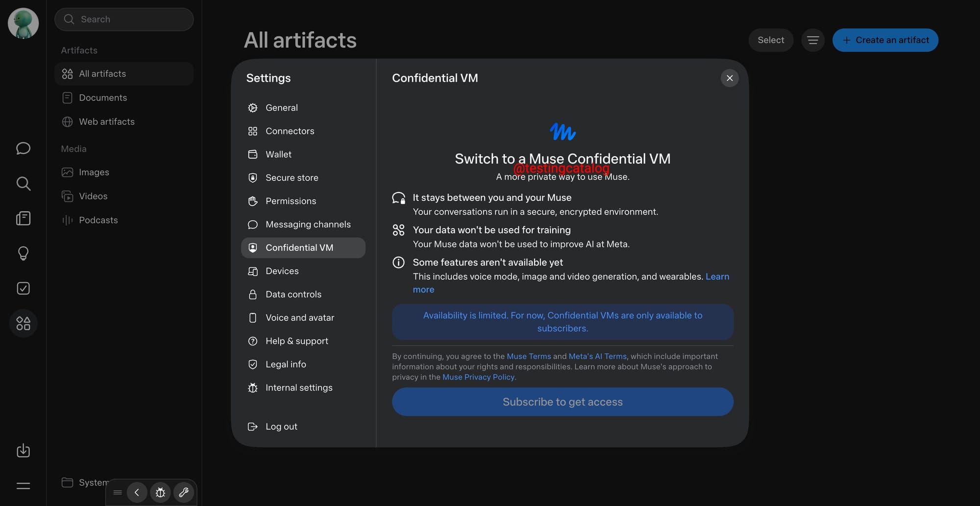Open Videos under Media
The width and height of the screenshot is (980, 506).
pyautogui.click(x=124, y=196)
